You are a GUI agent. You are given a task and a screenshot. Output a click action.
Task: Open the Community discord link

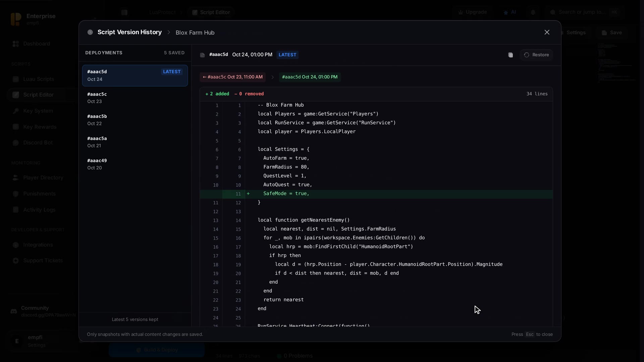43,311
